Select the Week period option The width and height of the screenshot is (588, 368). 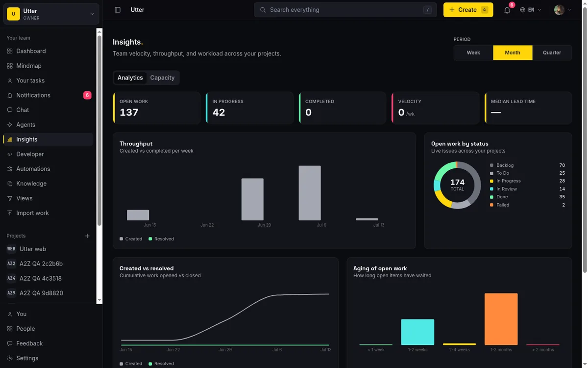tap(473, 53)
